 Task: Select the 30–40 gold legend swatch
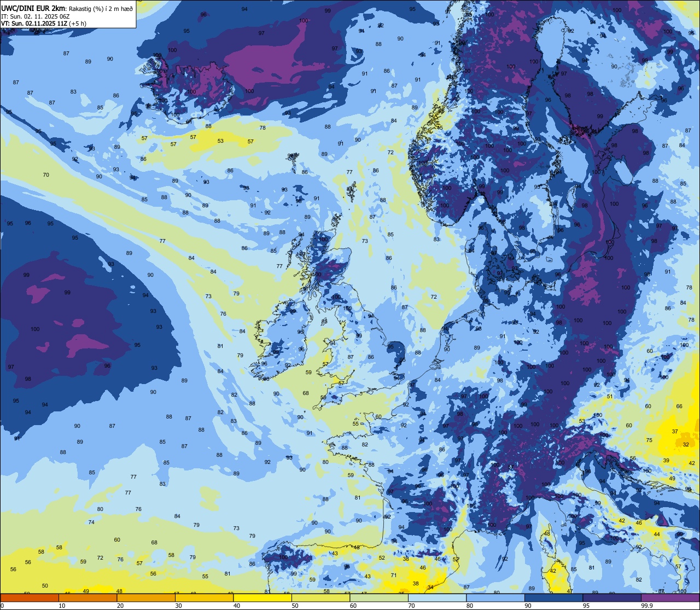(204, 598)
